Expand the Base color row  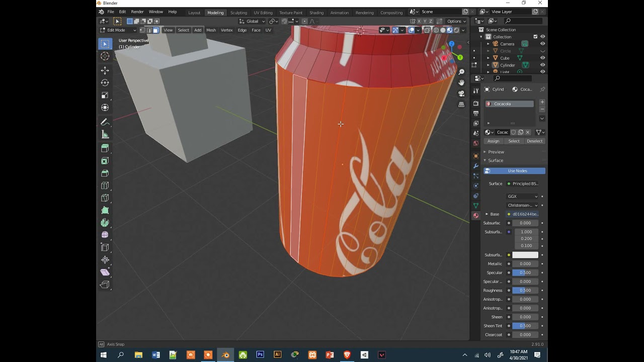487,214
